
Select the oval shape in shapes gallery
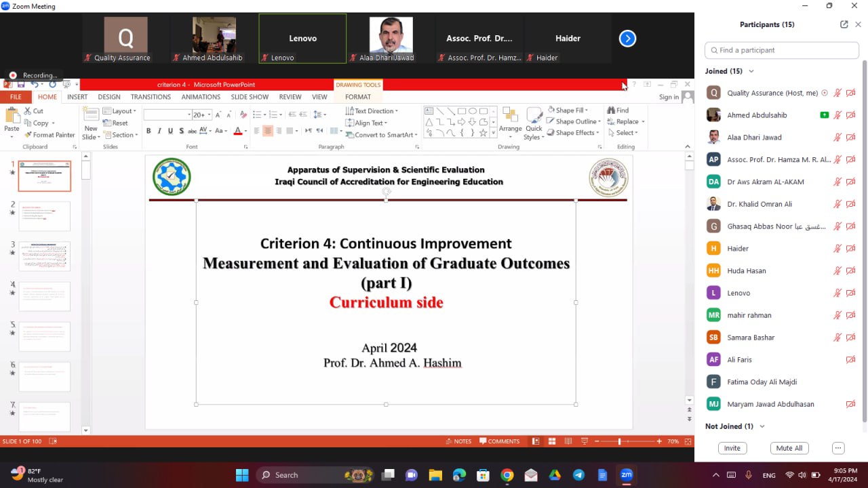tap(473, 111)
